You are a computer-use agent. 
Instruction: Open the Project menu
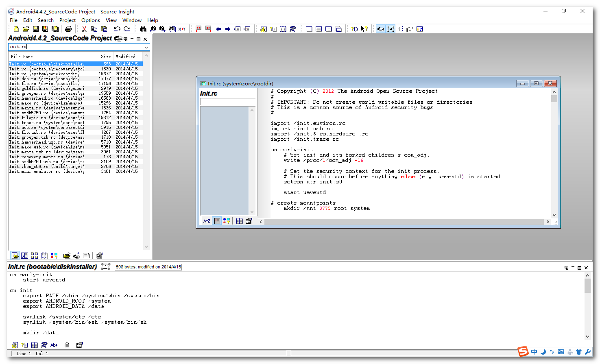pos(68,20)
